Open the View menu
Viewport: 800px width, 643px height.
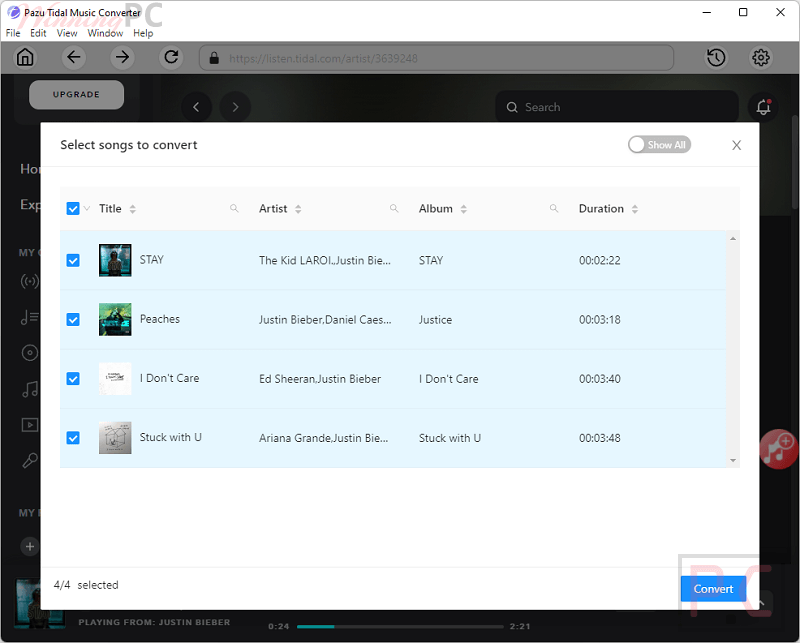pyautogui.click(x=67, y=33)
